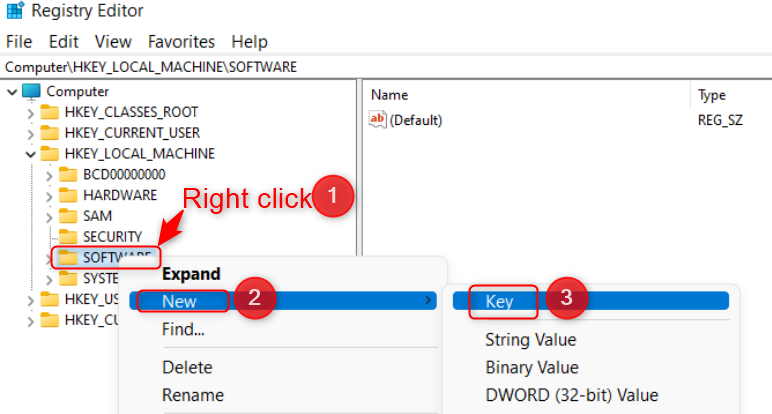Select HKEY_CLASSES_ROOT tree item
The width and height of the screenshot is (772, 414).
[131, 112]
